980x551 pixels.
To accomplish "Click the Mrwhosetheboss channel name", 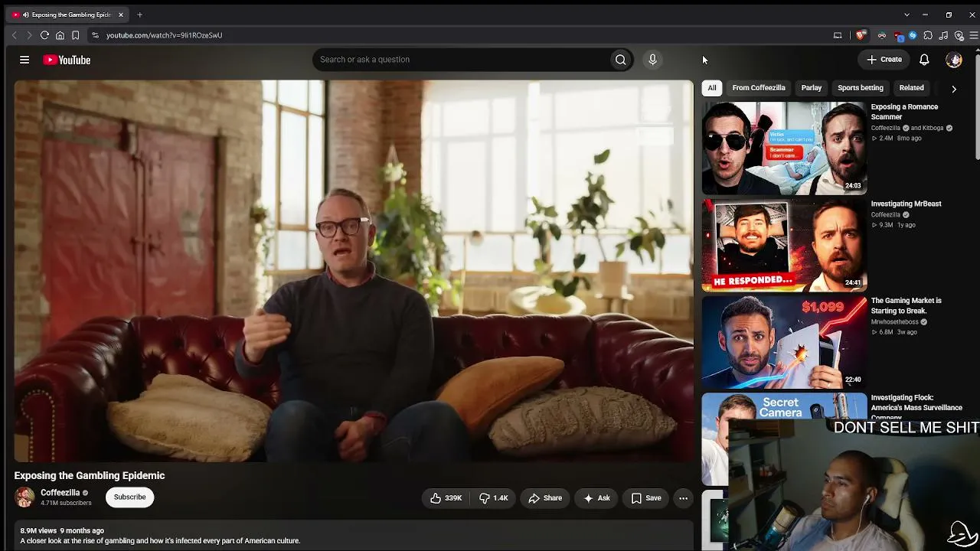I will click(x=894, y=322).
